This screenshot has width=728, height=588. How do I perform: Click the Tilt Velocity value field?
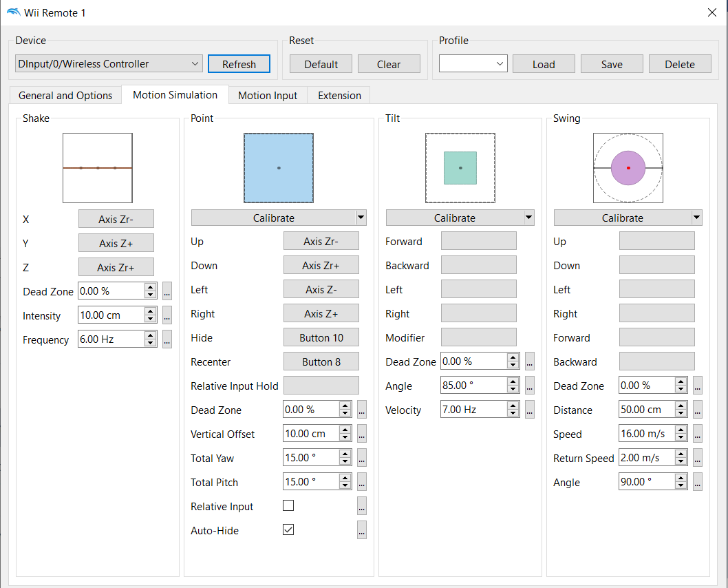point(473,409)
